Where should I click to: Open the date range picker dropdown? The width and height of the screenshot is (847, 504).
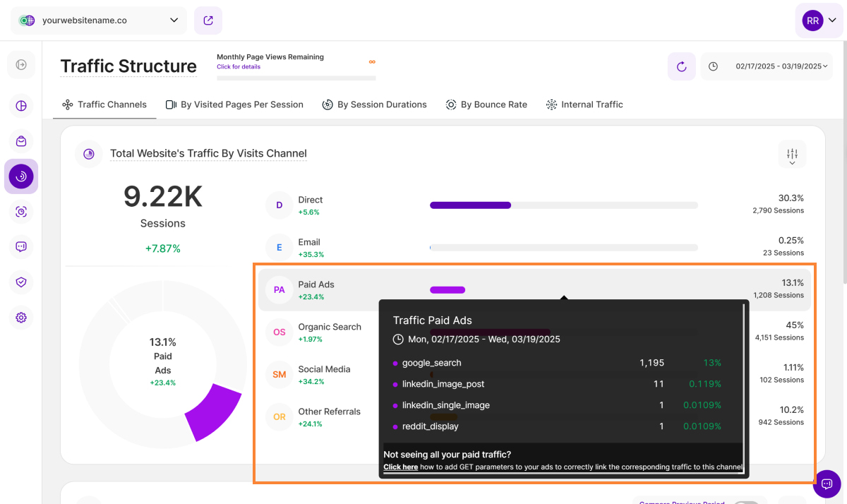[767, 66]
